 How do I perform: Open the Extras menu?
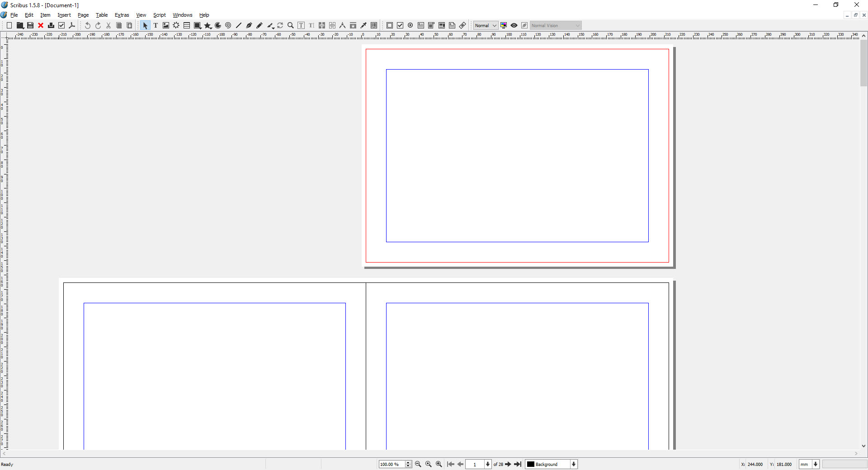[x=122, y=15]
